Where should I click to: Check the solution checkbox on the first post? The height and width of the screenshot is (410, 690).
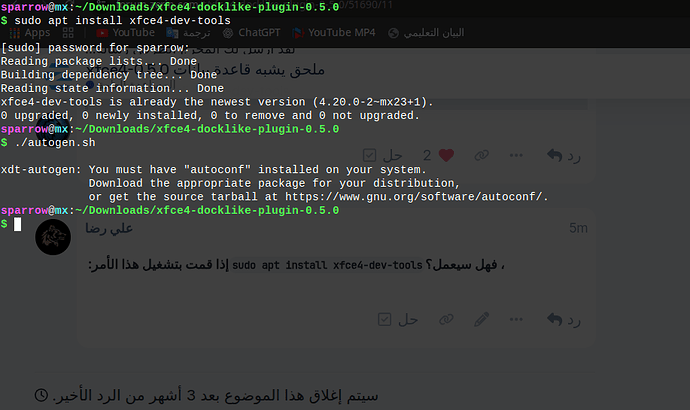(x=369, y=156)
